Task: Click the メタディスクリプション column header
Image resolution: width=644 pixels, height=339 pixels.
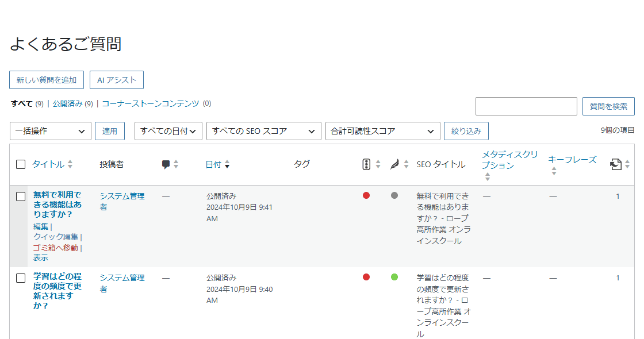Action: (x=509, y=160)
